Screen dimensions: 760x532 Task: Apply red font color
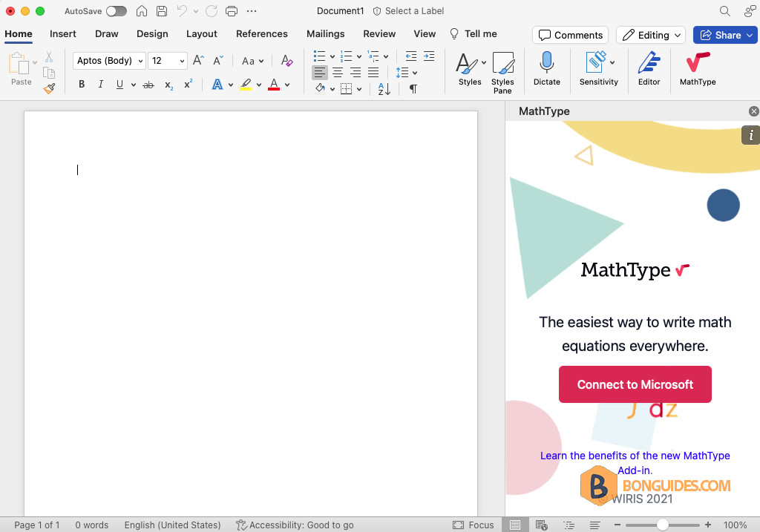point(274,85)
